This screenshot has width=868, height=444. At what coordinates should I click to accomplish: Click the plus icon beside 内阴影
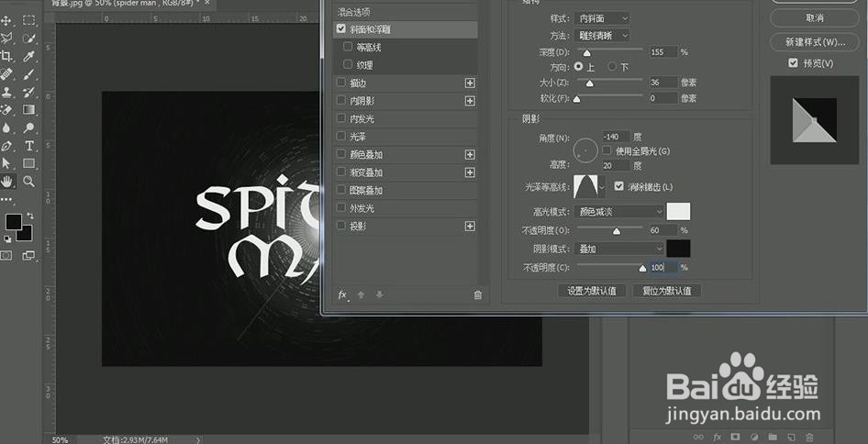point(470,101)
